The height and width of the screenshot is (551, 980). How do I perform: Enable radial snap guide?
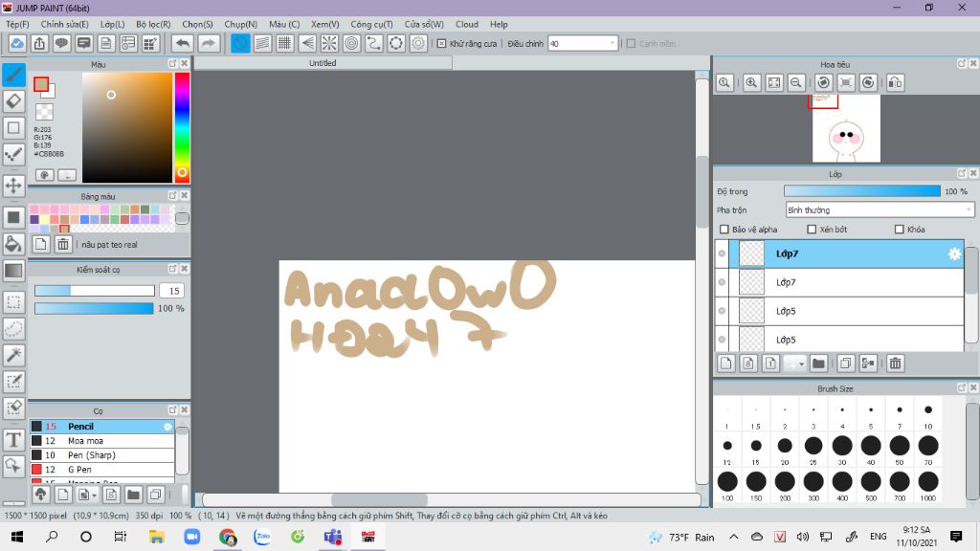pyautogui.click(x=329, y=44)
